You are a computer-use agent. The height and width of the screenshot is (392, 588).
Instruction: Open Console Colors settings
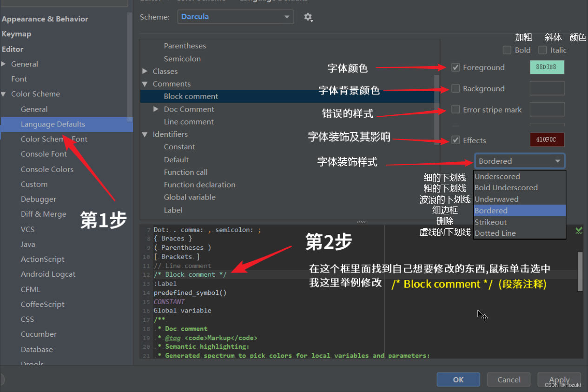(x=47, y=169)
